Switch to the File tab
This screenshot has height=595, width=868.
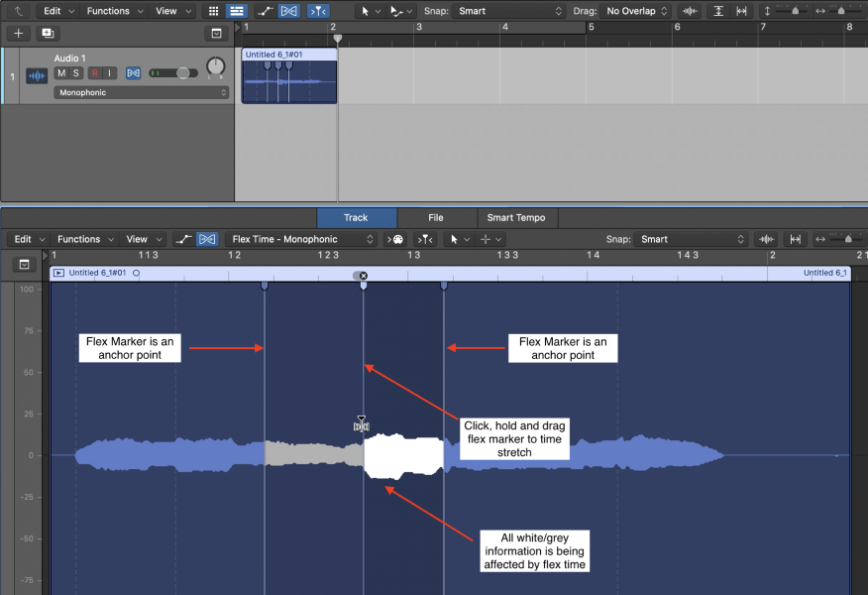[436, 218]
